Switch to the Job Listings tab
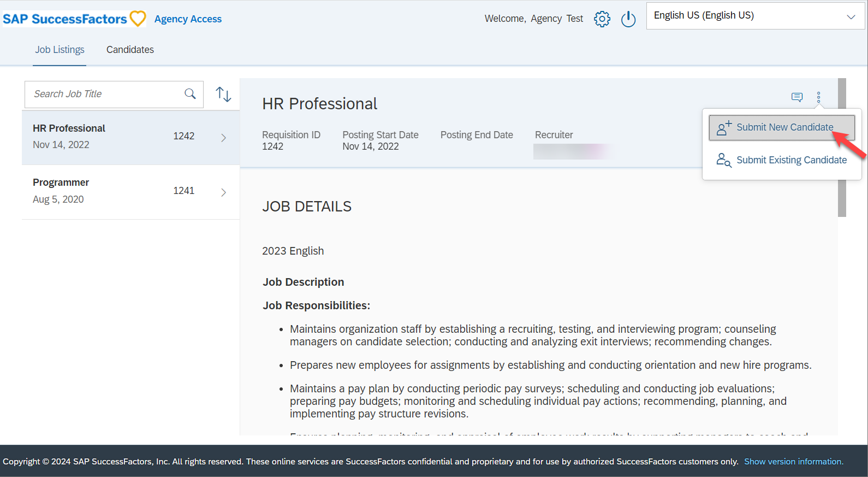Viewport: 868px width, 477px height. click(60, 50)
